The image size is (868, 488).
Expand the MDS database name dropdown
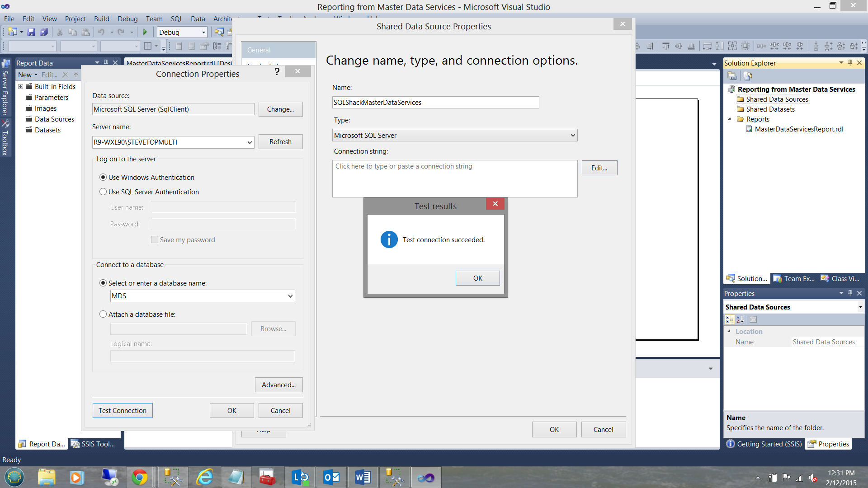pos(290,296)
